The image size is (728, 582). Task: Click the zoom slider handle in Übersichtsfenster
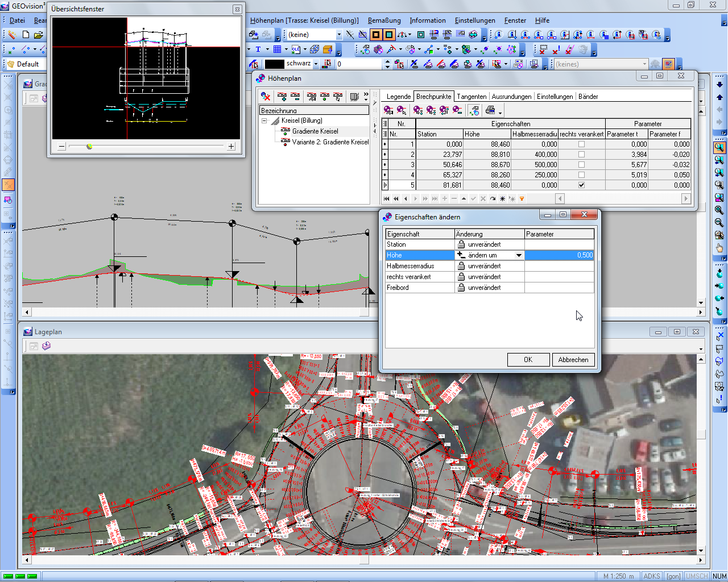[89, 147]
